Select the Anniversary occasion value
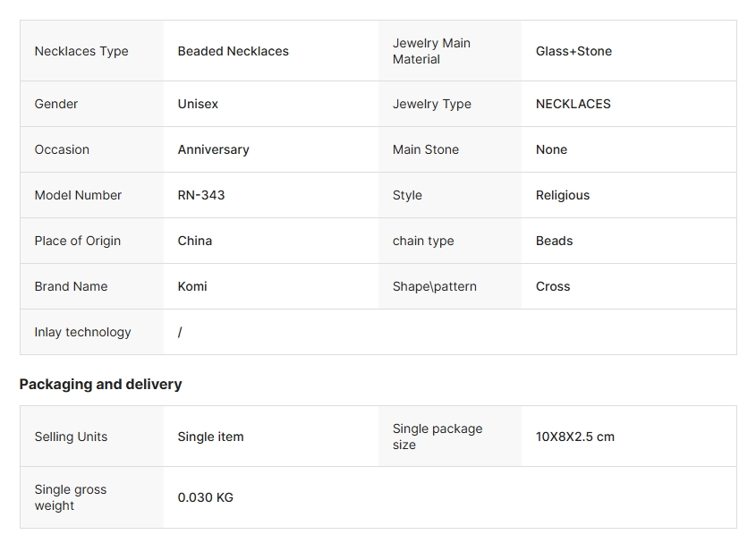 pyautogui.click(x=213, y=150)
